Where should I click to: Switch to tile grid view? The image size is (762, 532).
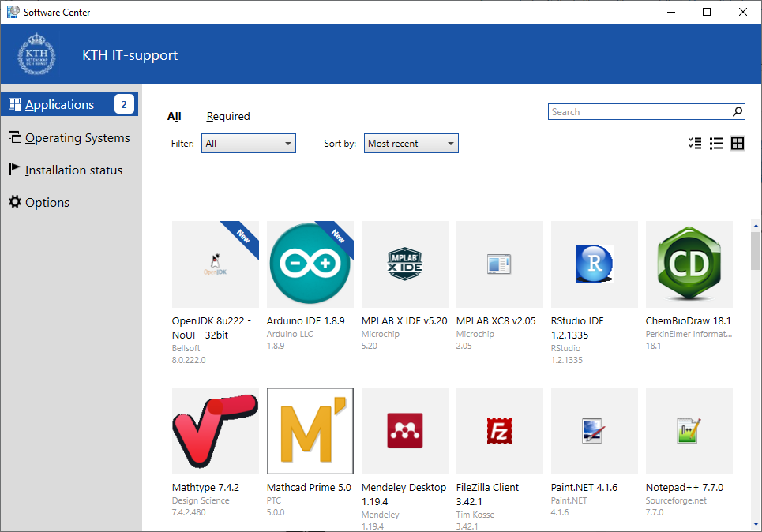click(x=738, y=144)
